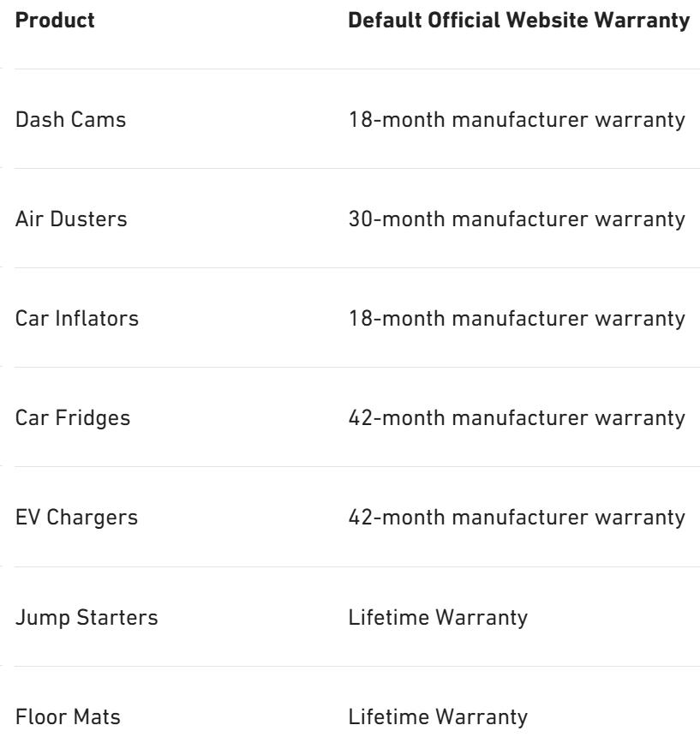Click the EV Chargers 42-month warranty text

517,517
